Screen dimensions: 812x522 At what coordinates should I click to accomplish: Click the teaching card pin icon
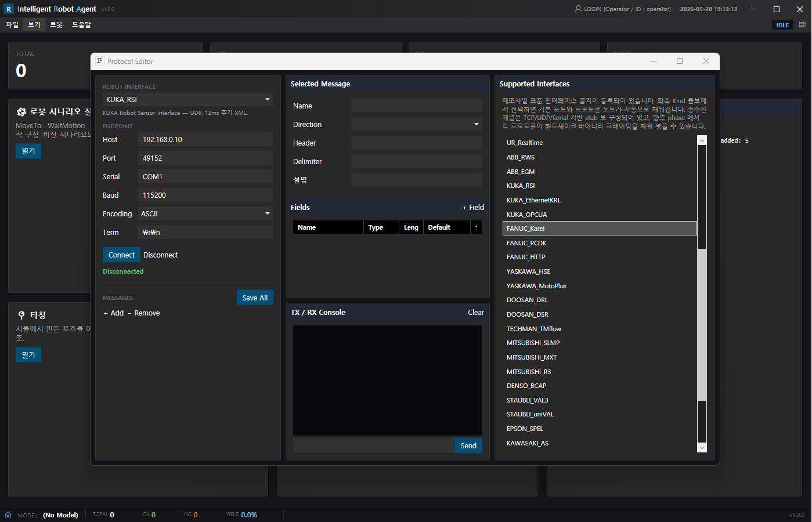coord(21,315)
